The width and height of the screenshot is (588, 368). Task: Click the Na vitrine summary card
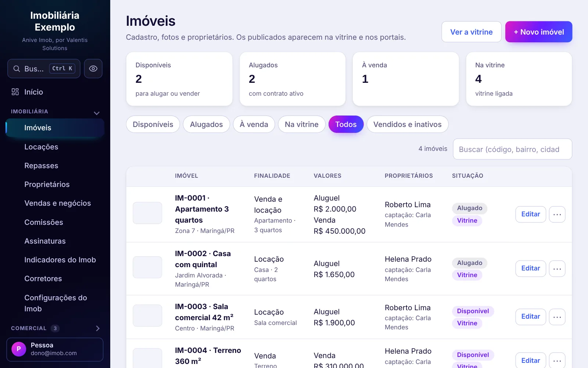coord(519,79)
